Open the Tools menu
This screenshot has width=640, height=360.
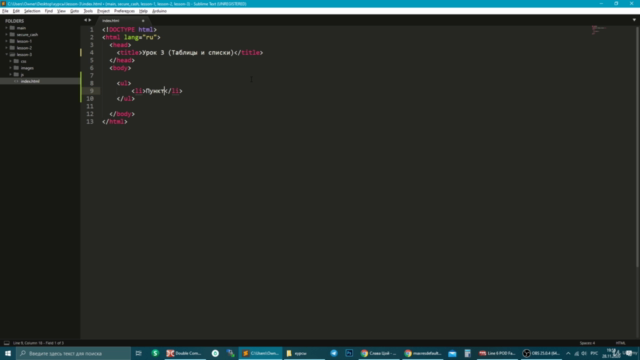(88, 11)
